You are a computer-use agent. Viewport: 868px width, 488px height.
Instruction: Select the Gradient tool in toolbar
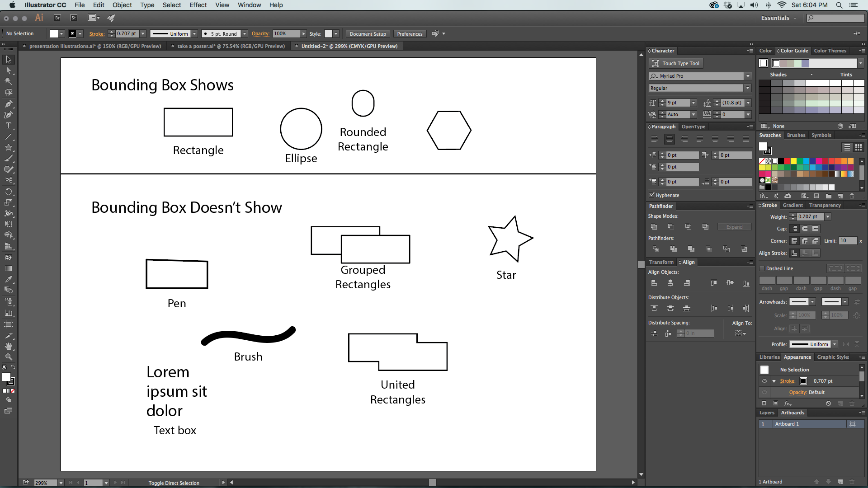pos(9,269)
